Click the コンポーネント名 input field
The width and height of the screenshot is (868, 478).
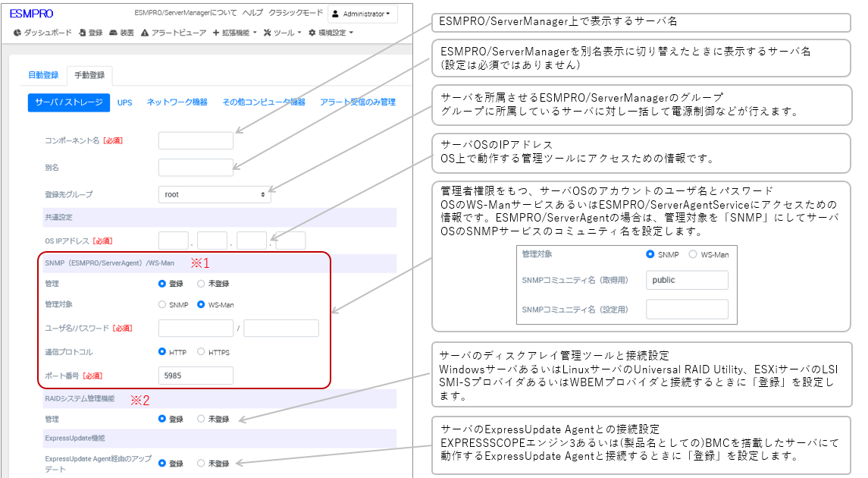[x=196, y=140]
